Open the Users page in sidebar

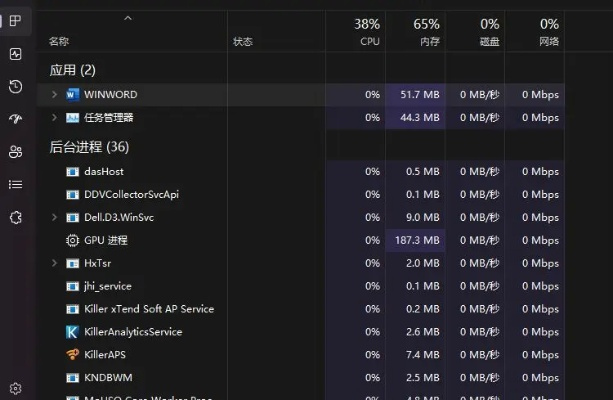click(15, 152)
